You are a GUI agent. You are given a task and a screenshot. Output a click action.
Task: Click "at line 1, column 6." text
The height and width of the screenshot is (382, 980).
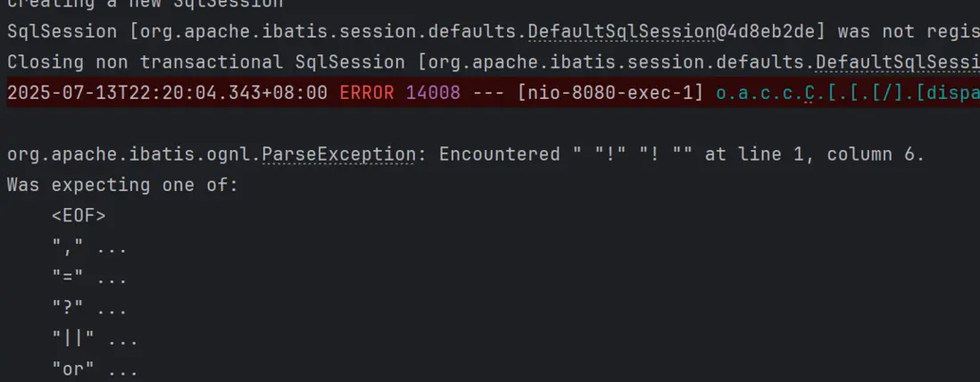814,154
